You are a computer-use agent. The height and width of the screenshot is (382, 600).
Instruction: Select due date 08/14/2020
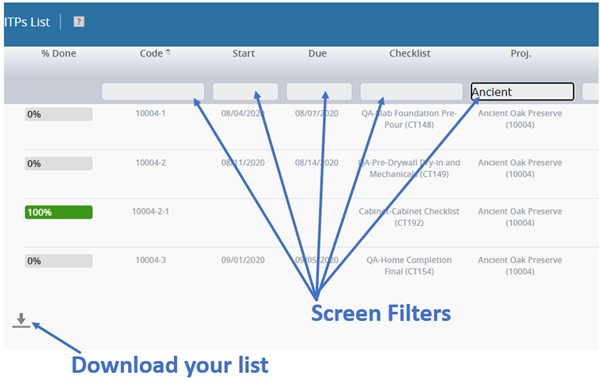coord(316,163)
